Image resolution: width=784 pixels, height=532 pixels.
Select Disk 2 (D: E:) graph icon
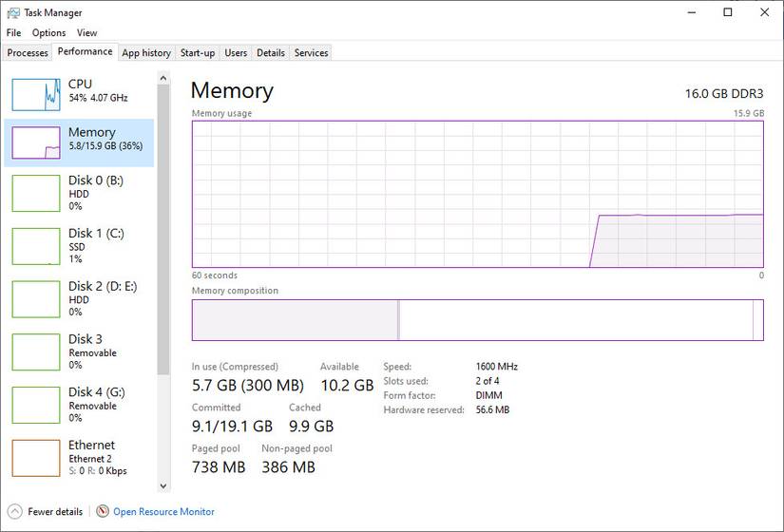click(36, 299)
